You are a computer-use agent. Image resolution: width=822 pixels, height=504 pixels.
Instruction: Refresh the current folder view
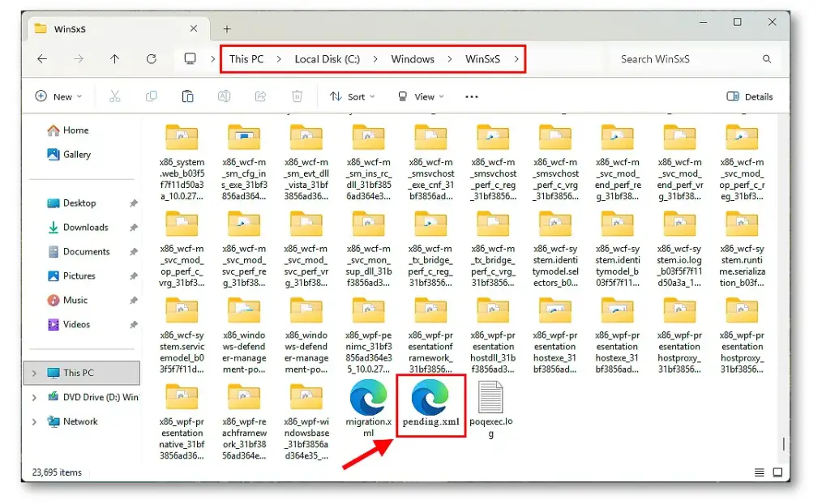click(151, 59)
